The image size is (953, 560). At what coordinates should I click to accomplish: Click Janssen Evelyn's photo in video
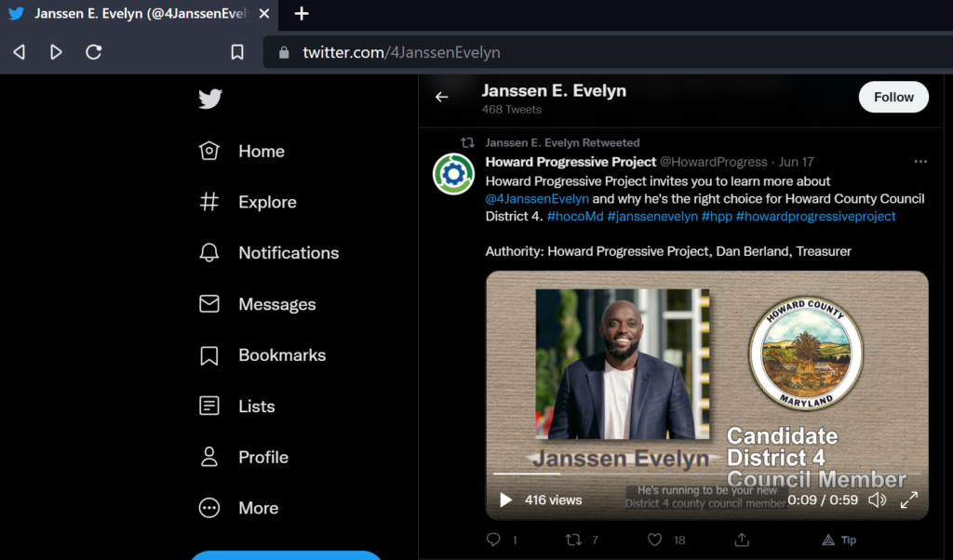click(x=623, y=364)
